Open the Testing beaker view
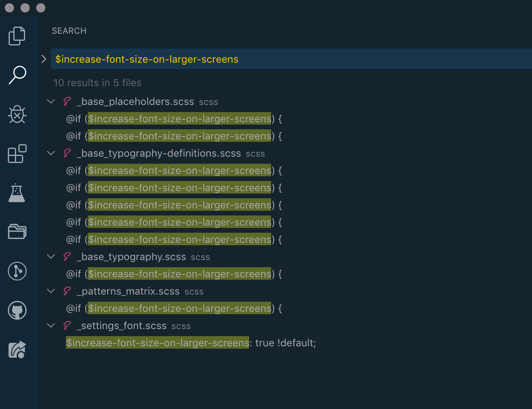 click(x=17, y=193)
